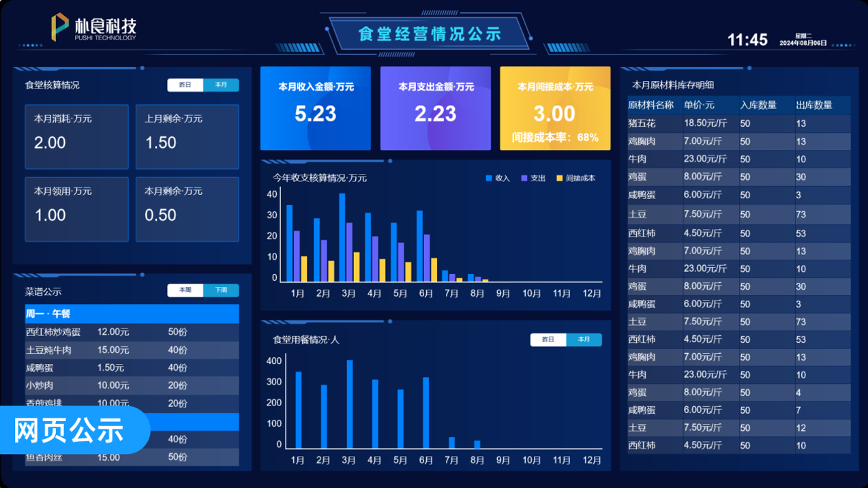This screenshot has width=868, height=488.
Task: Switch 食堂用餐情况 to 本月
Action: (584, 339)
